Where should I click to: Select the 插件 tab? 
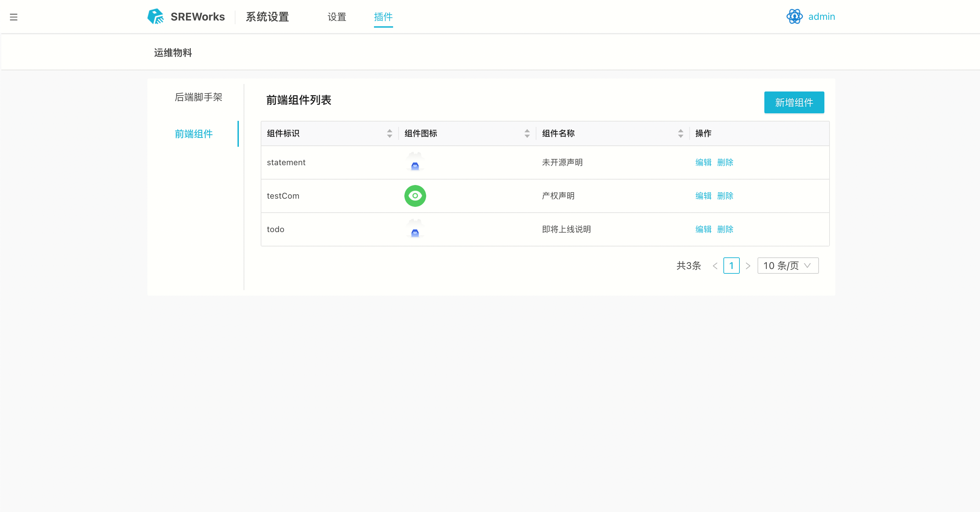coord(383,17)
